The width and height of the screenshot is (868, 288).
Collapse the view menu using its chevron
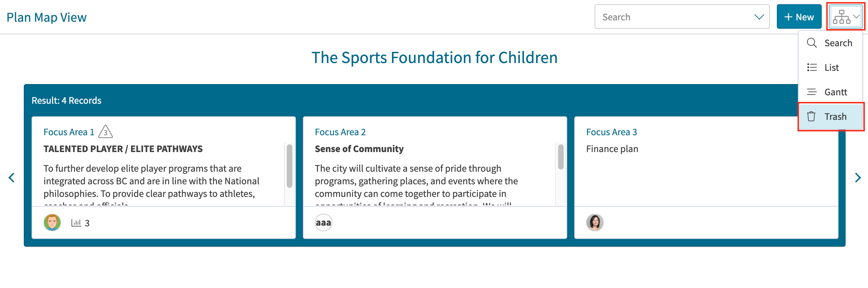[x=856, y=17]
